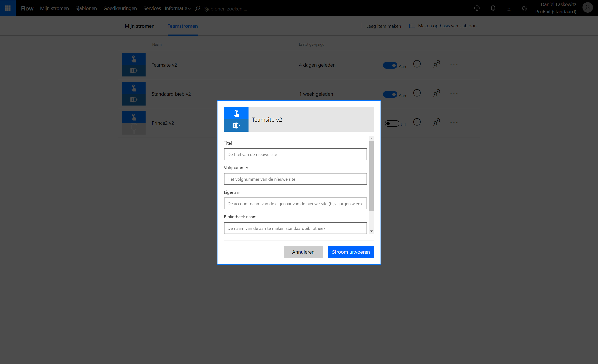The height and width of the screenshot is (364, 598).
Task: Click the Stroom uitvoeren button
Action: (x=351, y=252)
